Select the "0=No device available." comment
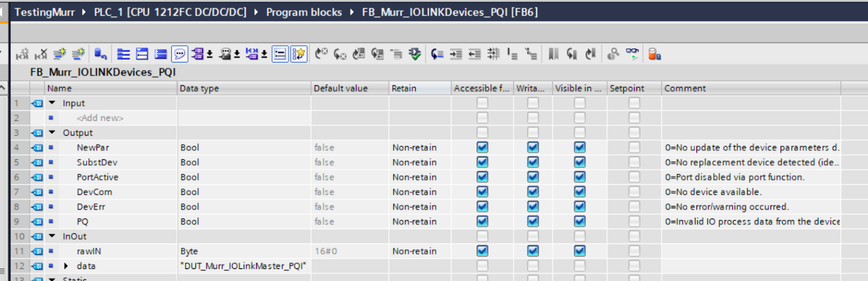 point(713,191)
